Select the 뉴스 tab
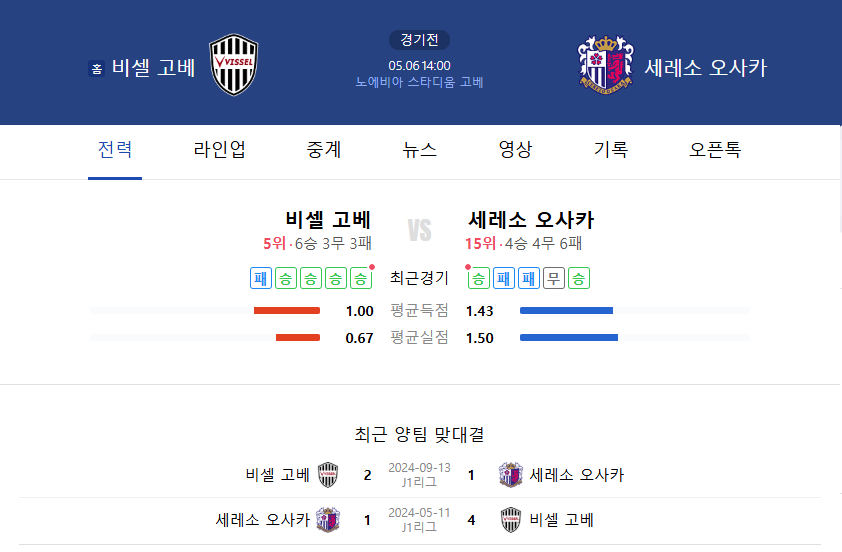Image resolution: width=842 pixels, height=552 pixels. [x=419, y=149]
